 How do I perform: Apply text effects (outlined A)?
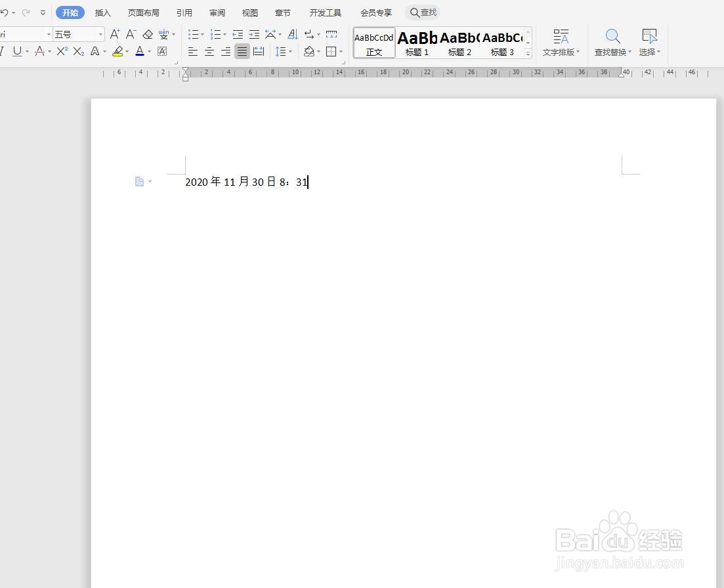pos(95,51)
